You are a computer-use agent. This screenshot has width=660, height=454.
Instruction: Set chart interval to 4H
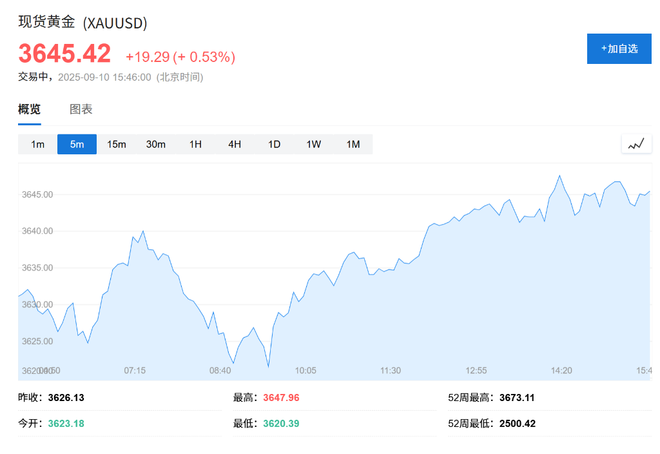click(x=235, y=145)
